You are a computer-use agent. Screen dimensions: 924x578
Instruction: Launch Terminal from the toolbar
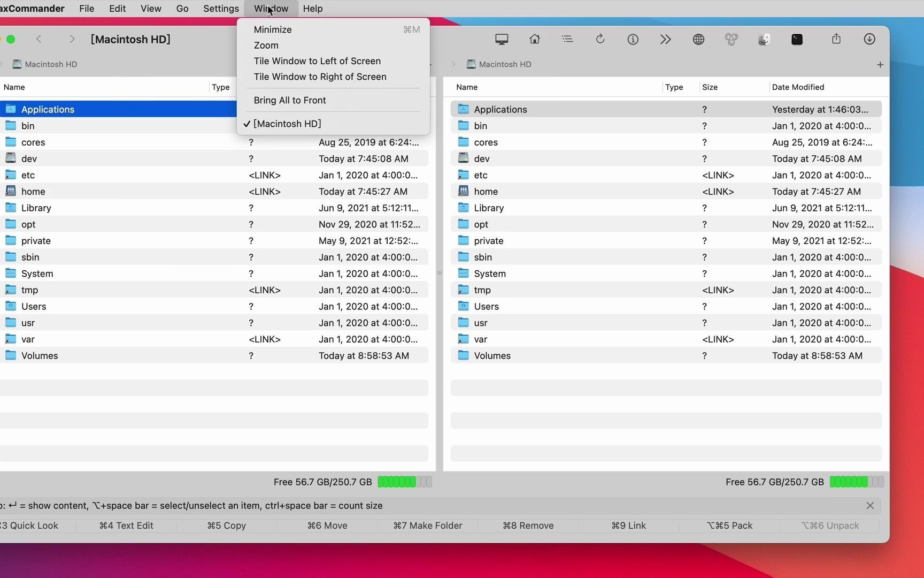pyautogui.click(x=797, y=39)
